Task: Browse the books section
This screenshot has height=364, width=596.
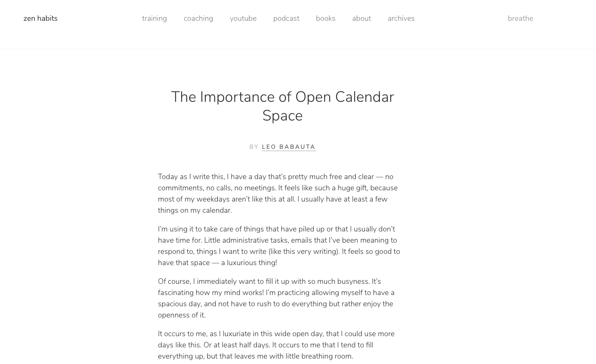Action: (325, 18)
